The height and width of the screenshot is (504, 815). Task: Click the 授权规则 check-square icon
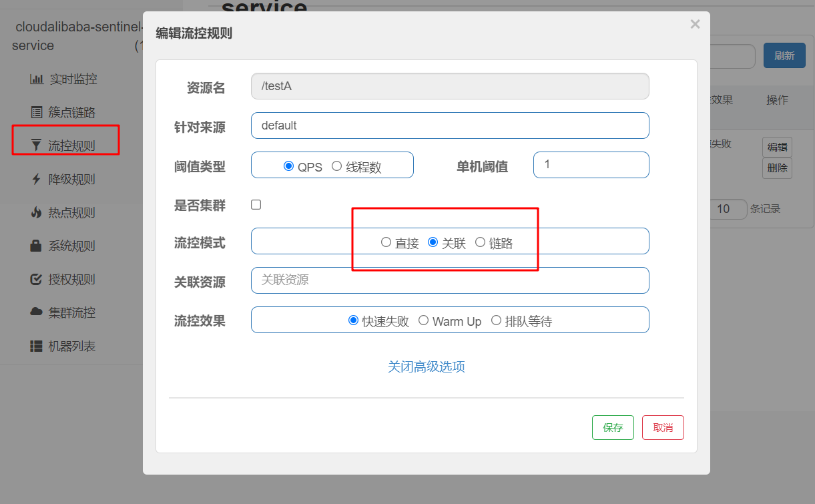37,279
